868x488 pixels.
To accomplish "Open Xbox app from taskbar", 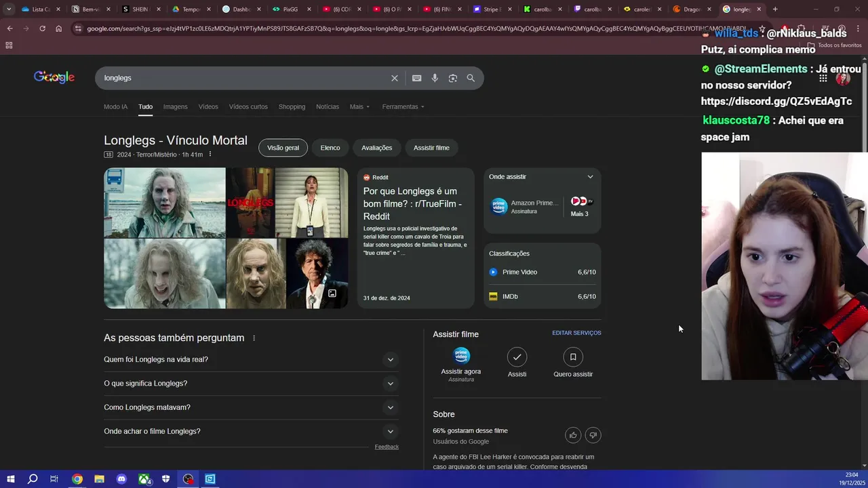I will pos(144,479).
